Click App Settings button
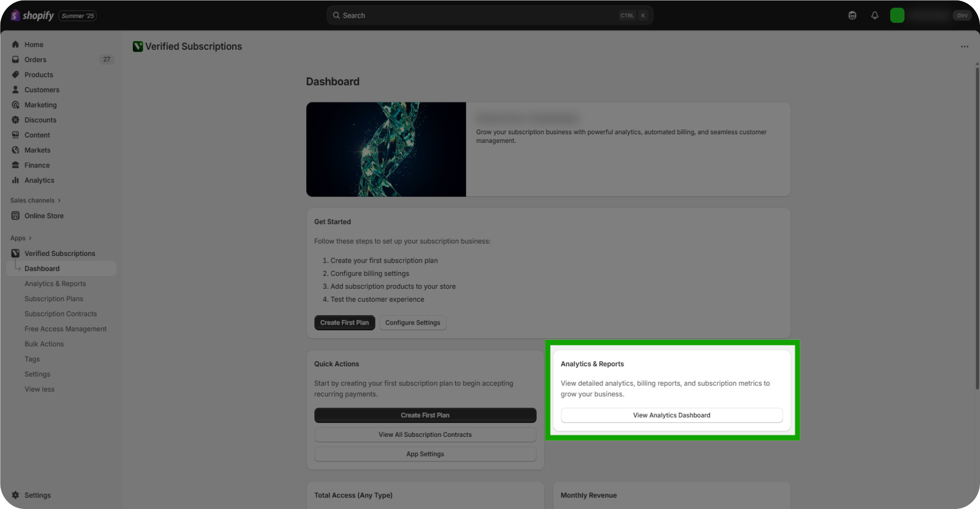980x509 pixels. pyautogui.click(x=425, y=454)
